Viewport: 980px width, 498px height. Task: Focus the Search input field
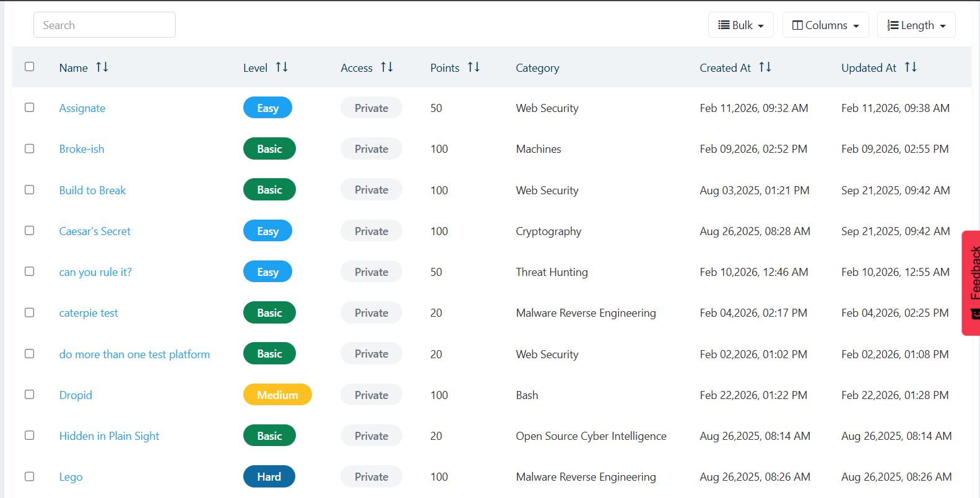(105, 25)
